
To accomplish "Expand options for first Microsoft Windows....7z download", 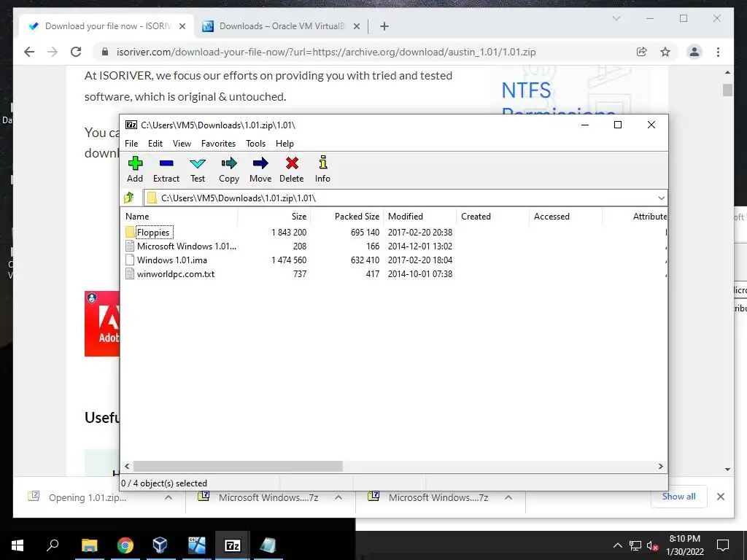I will (x=338, y=497).
